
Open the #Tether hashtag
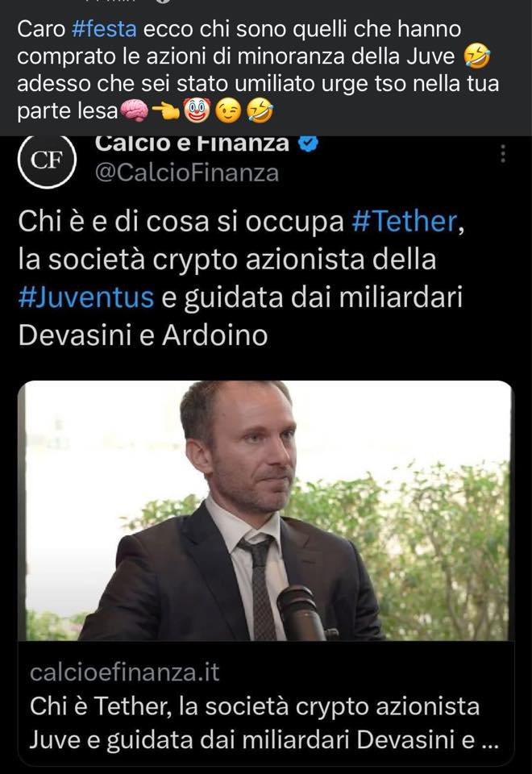click(405, 221)
